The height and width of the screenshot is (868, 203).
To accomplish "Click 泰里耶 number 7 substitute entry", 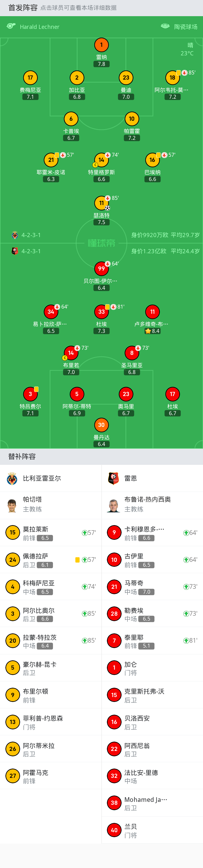I will point(152,640).
